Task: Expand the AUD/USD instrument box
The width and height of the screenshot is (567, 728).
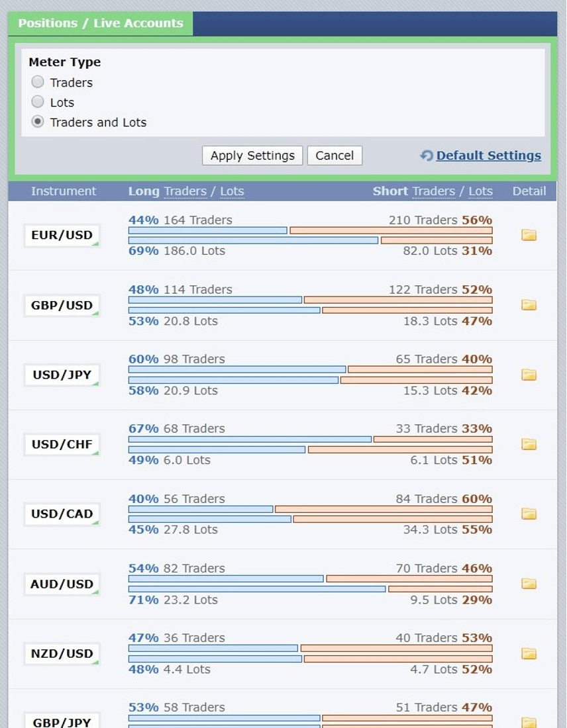Action: coord(62,584)
